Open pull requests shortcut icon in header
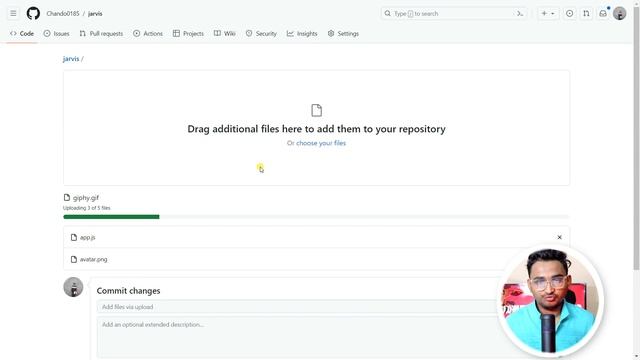 coord(586,13)
